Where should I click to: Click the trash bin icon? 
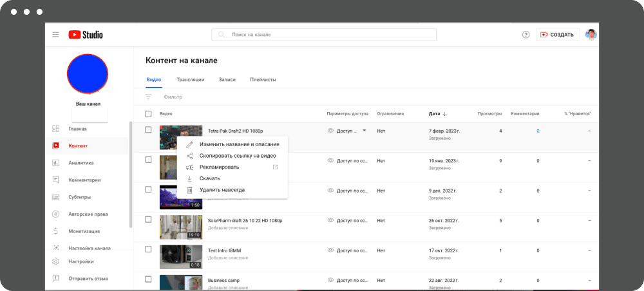pos(189,190)
